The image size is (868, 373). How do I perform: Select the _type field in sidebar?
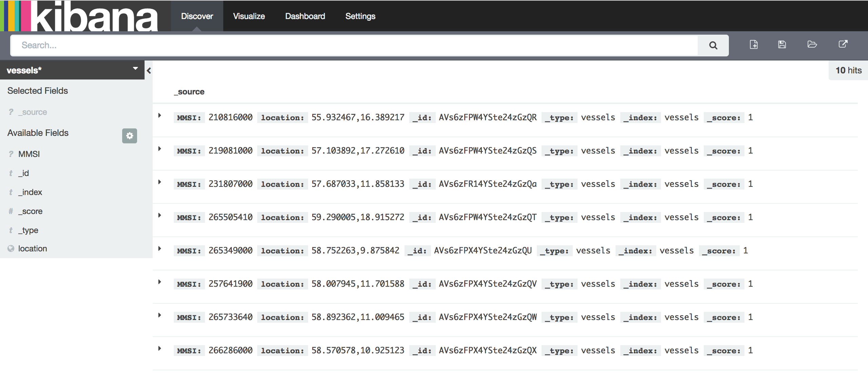click(x=28, y=230)
